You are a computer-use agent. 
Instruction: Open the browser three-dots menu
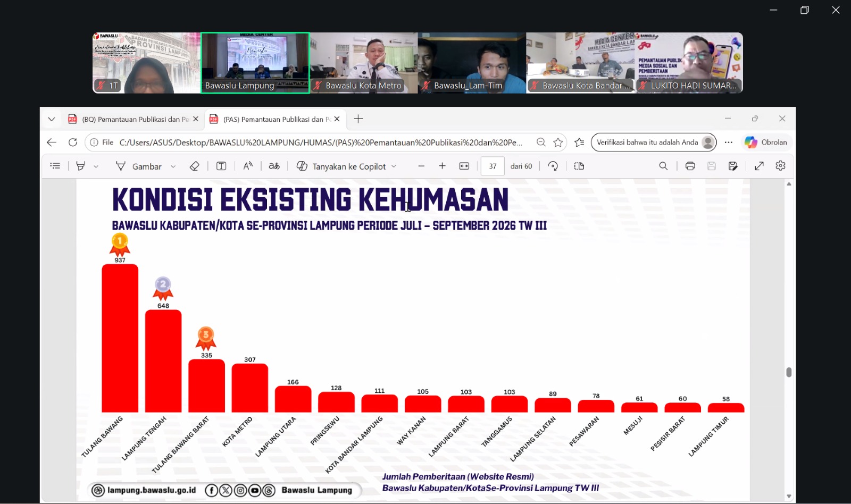click(729, 142)
